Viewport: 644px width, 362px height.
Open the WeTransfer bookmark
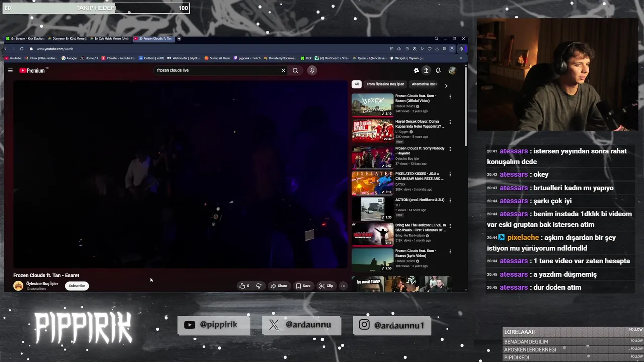click(184, 58)
